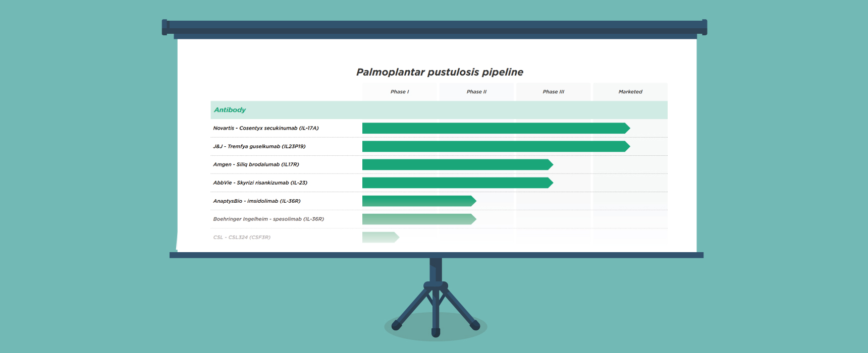The image size is (868, 353).
Task: Click the Cosentyx secukinumab progress bar
Action: click(x=495, y=128)
